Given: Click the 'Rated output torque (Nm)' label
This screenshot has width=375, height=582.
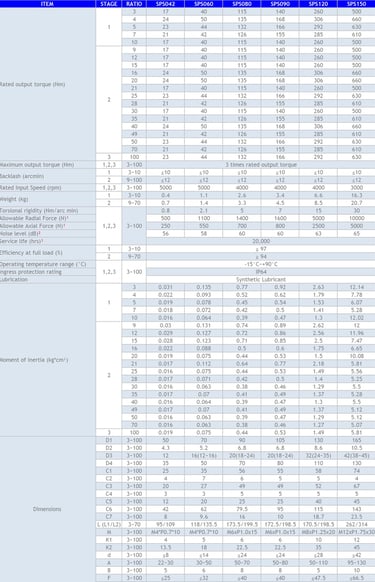Looking at the screenshot, I should 32,84.
